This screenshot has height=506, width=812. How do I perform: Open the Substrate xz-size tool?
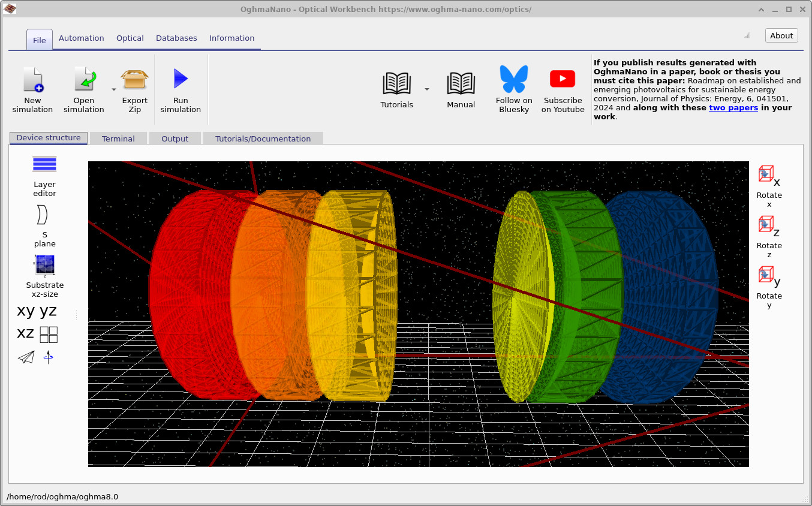point(44,274)
